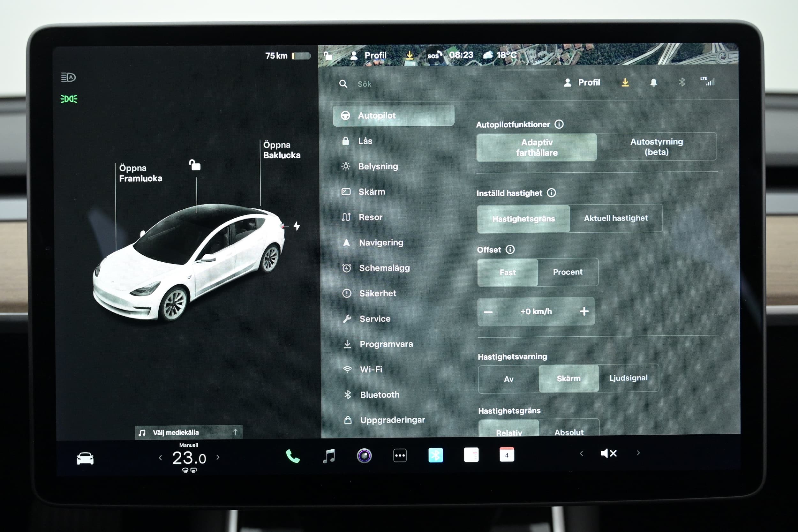Tap the Sök search field
This screenshot has height=532, width=798.
[x=365, y=84]
